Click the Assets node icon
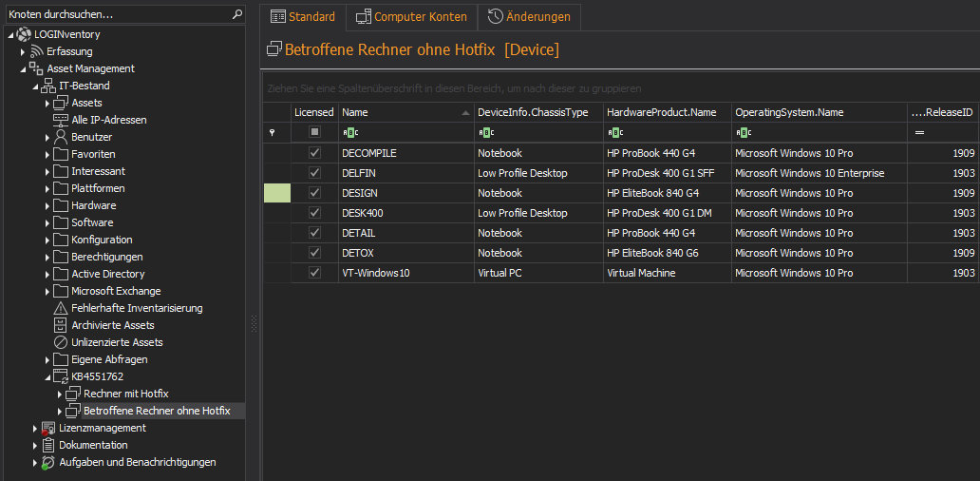980x481 pixels. 61,104
